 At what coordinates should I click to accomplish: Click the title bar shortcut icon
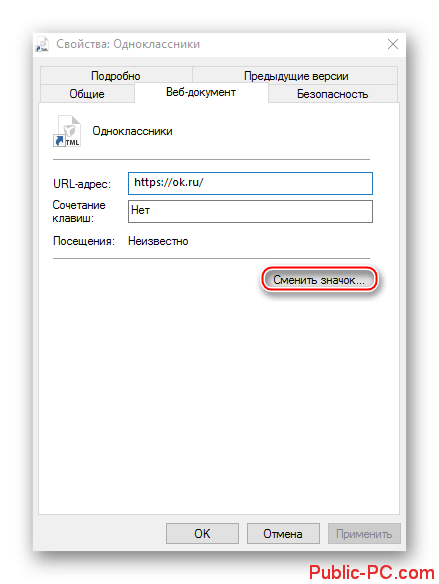42,44
